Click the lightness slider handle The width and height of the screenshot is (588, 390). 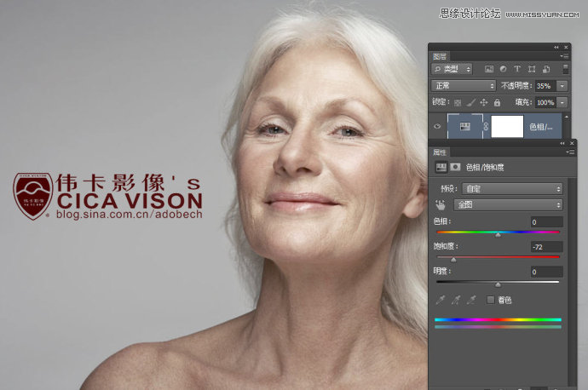(x=498, y=284)
